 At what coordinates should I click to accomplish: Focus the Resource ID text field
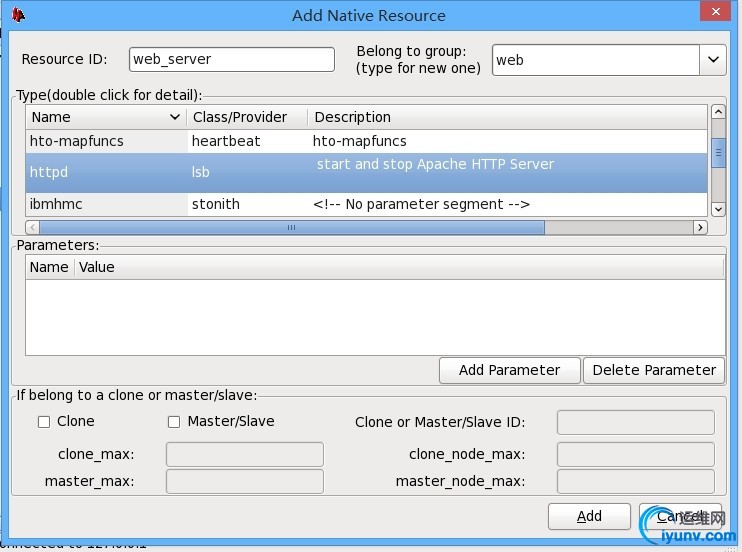click(232, 59)
